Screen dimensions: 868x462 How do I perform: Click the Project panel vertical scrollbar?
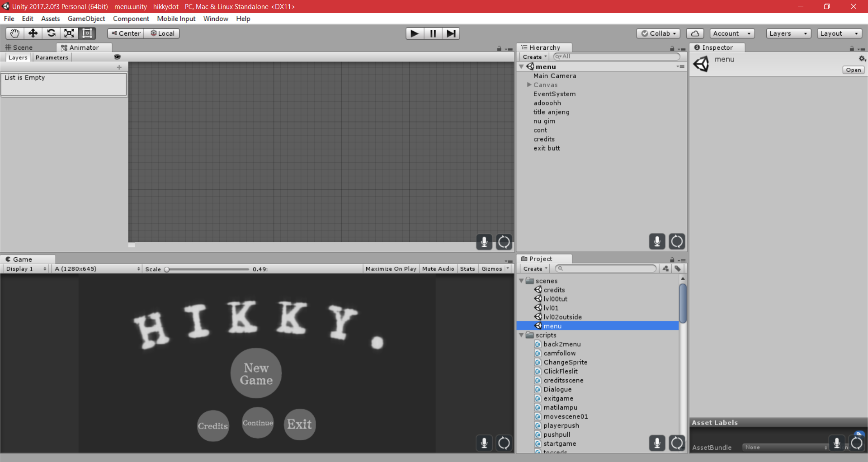[683, 303]
